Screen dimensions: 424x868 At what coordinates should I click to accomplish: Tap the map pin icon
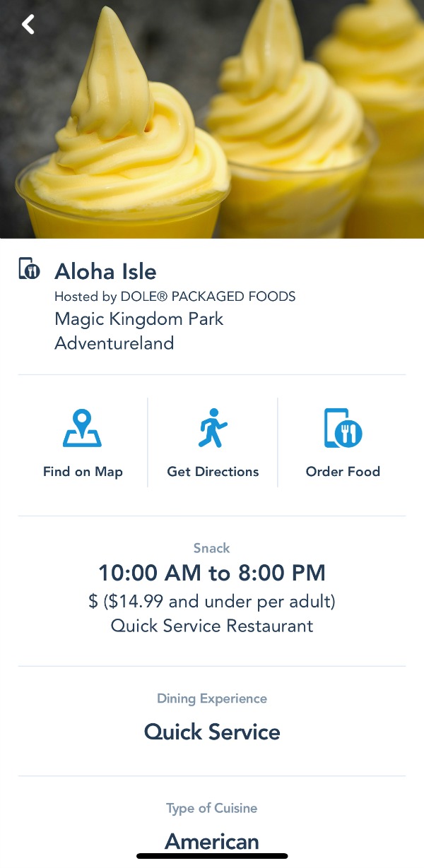(83, 429)
